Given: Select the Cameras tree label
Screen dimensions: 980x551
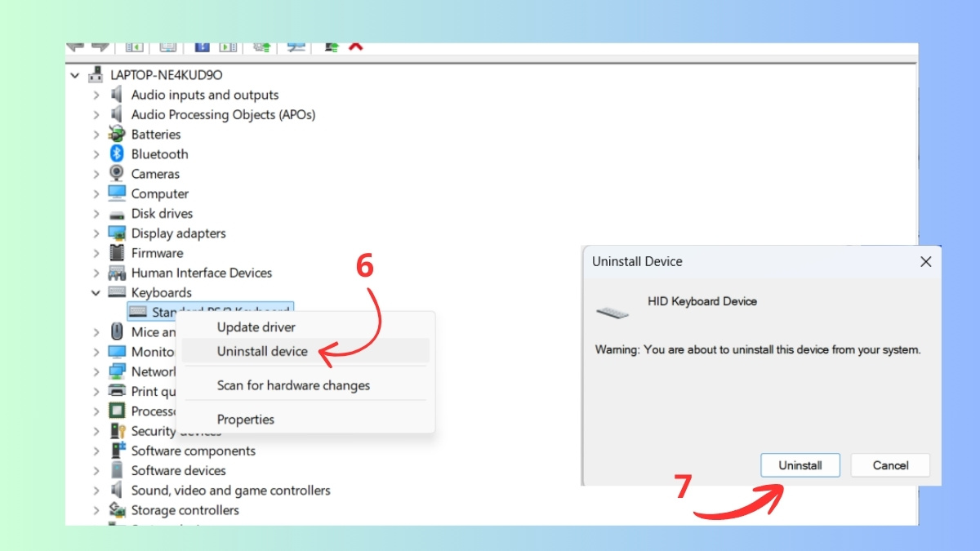Looking at the screenshot, I should point(155,174).
